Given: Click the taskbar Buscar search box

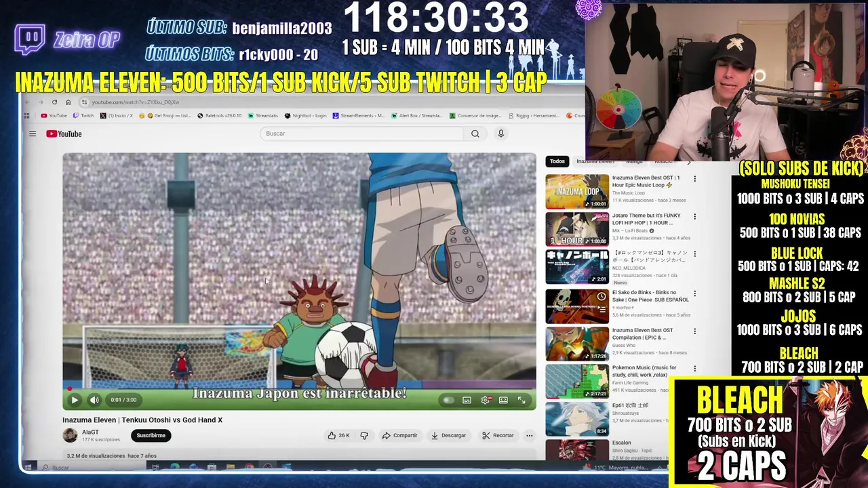Looking at the screenshot, I should [92, 467].
